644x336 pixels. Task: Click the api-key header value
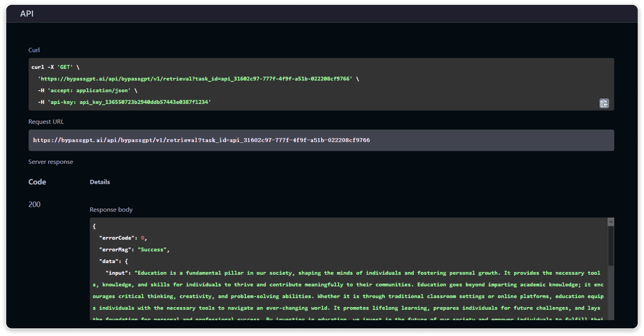tap(145, 102)
